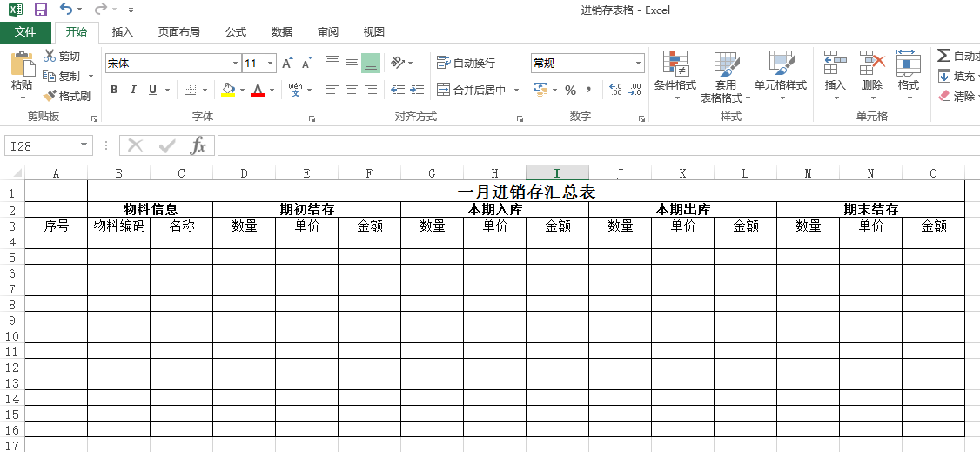Expand the number format dropdown (常规)
Screen dimensions: 980x452
pos(638,64)
